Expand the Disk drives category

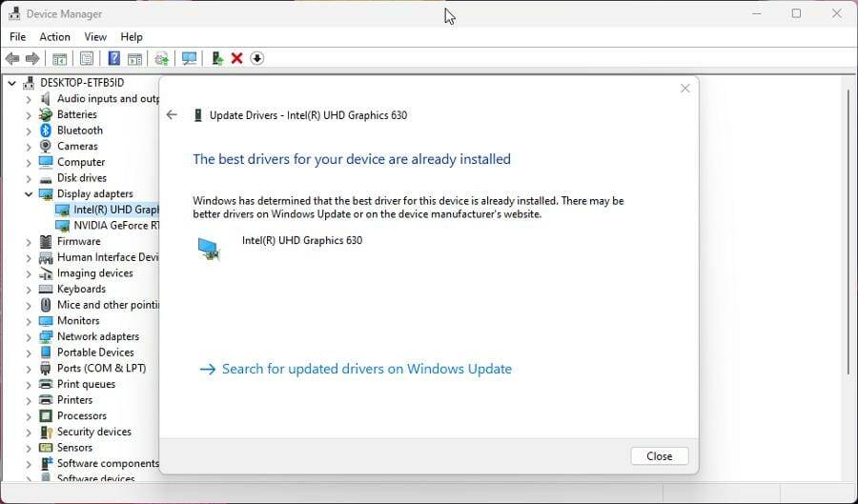tap(29, 178)
